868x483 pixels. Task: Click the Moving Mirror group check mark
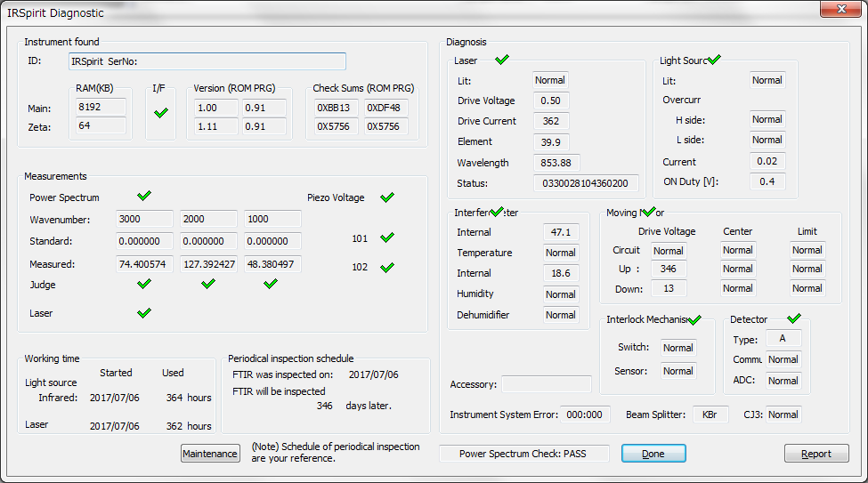(648, 212)
